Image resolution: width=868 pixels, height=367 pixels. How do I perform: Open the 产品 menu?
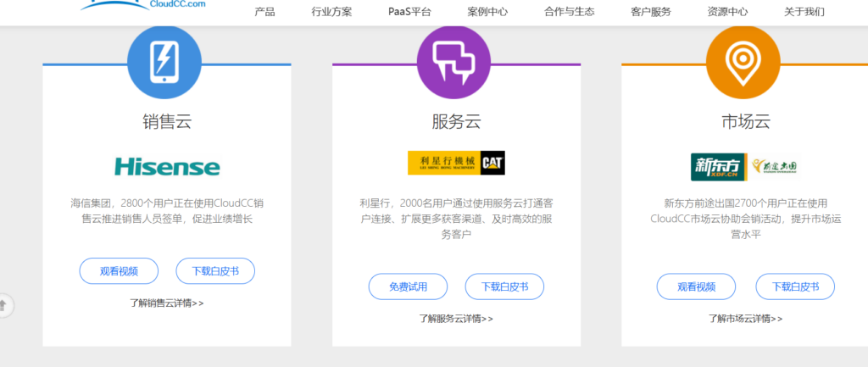[x=264, y=12]
